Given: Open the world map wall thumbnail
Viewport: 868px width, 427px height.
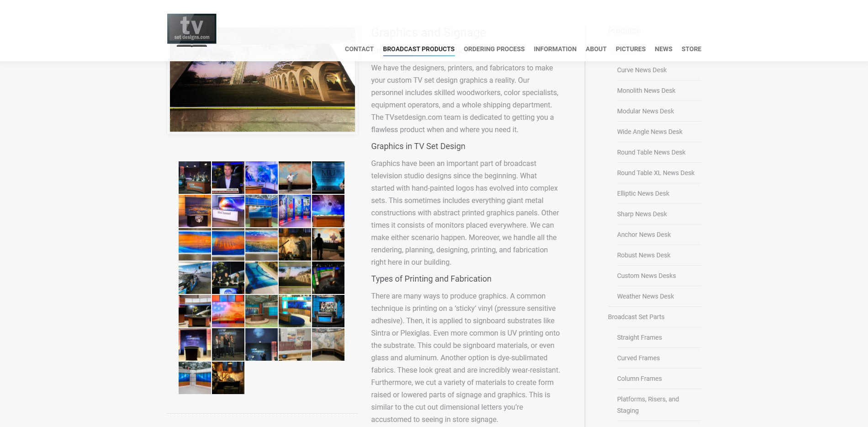Looking at the screenshot, I should [328, 344].
